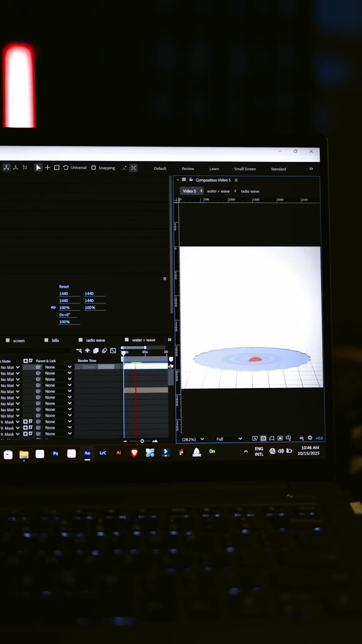The image size is (362, 644).
Task: Toggle the Composition viewer lock icon
Action: point(191,180)
